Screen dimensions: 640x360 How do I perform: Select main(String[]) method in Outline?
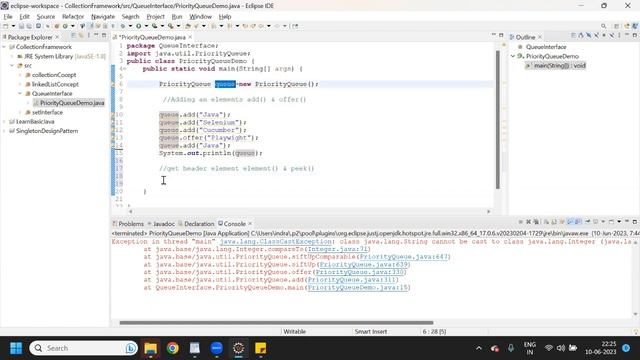556,66
